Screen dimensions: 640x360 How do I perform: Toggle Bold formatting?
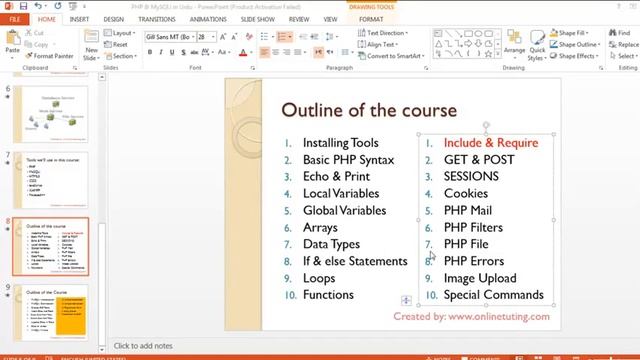pos(150,52)
